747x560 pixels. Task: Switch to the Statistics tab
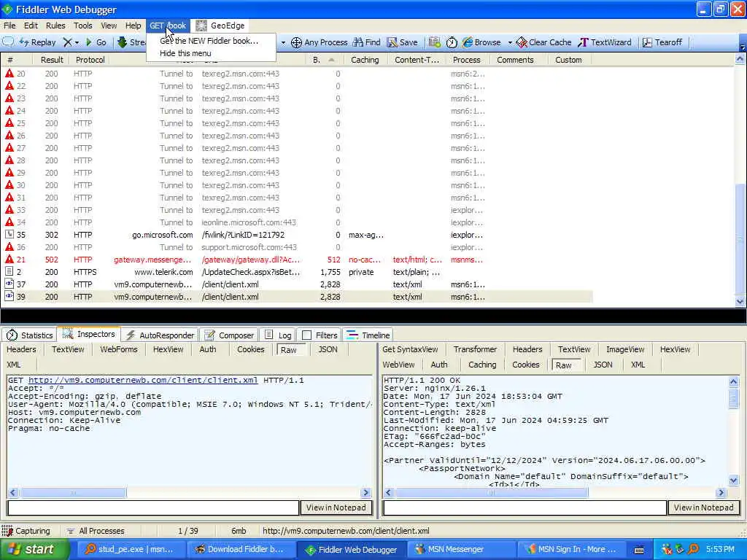[29, 335]
